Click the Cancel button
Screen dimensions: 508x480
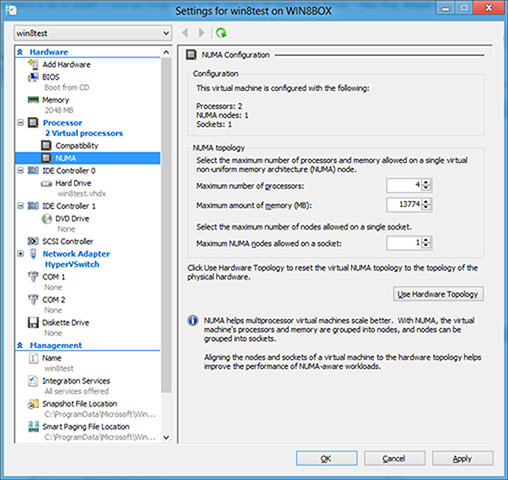[394, 459]
